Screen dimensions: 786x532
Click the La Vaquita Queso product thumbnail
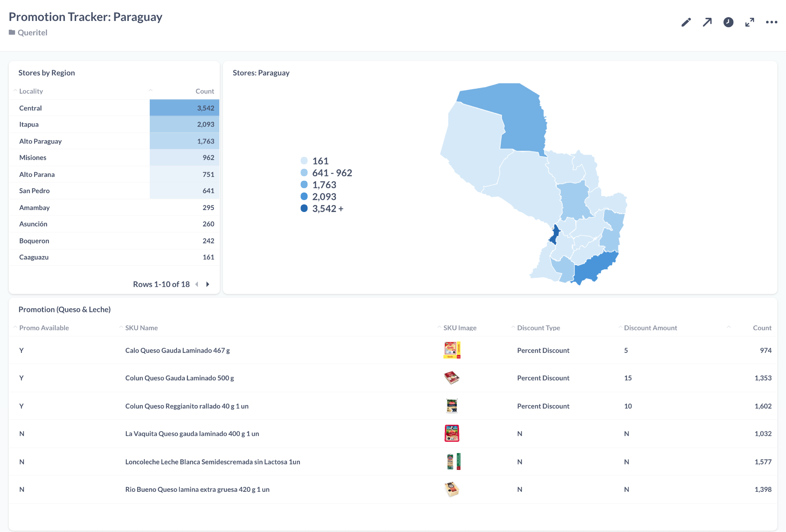click(452, 433)
